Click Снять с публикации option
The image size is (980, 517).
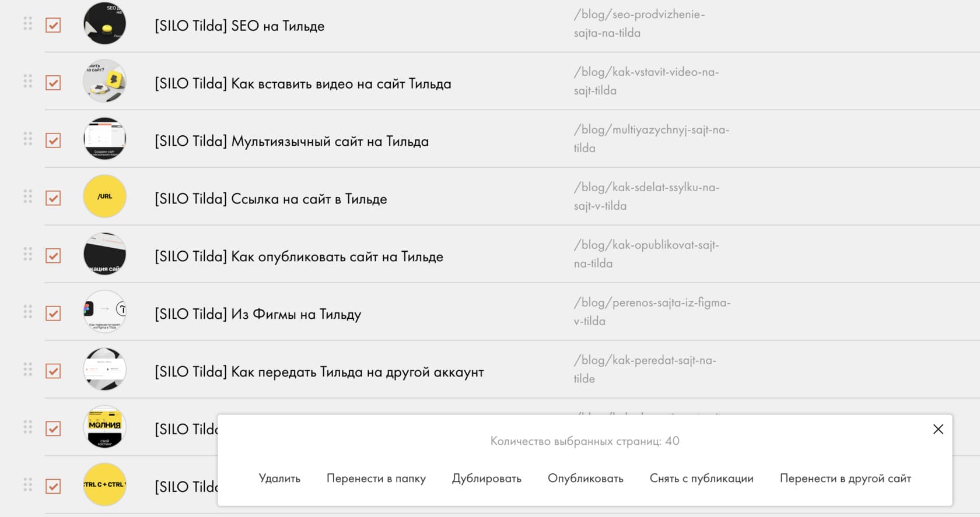click(701, 479)
